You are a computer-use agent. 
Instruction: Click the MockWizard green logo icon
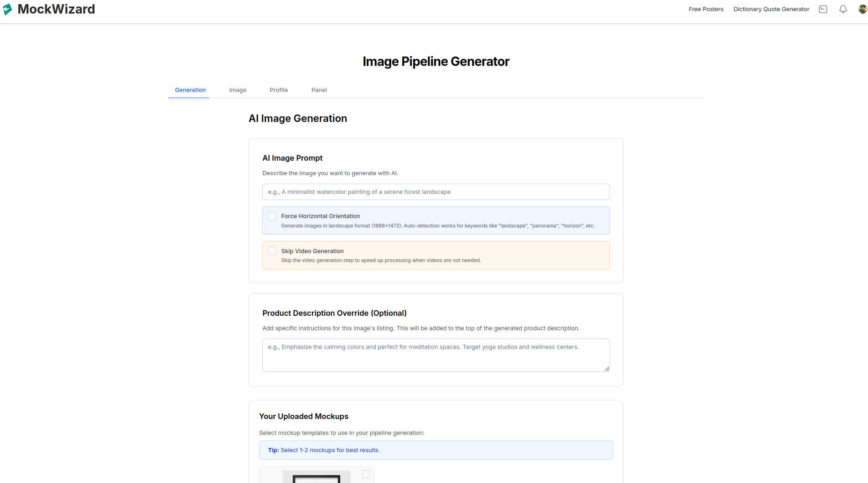pos(7,9)
